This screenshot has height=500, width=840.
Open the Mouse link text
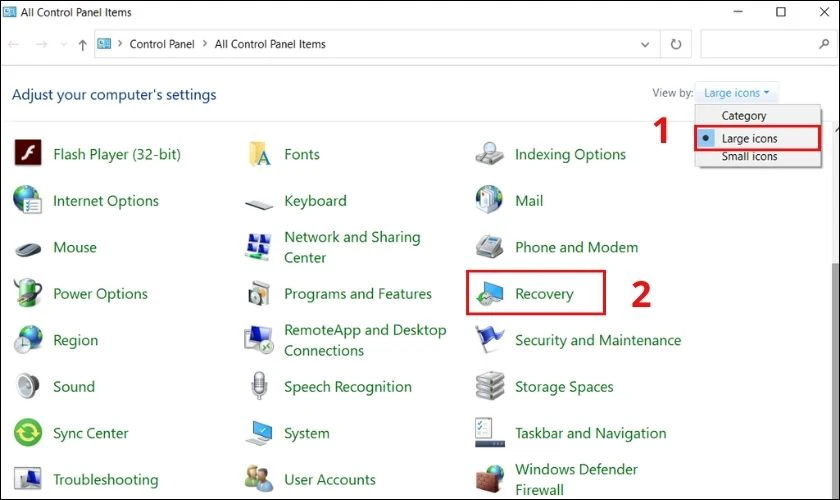74,248
